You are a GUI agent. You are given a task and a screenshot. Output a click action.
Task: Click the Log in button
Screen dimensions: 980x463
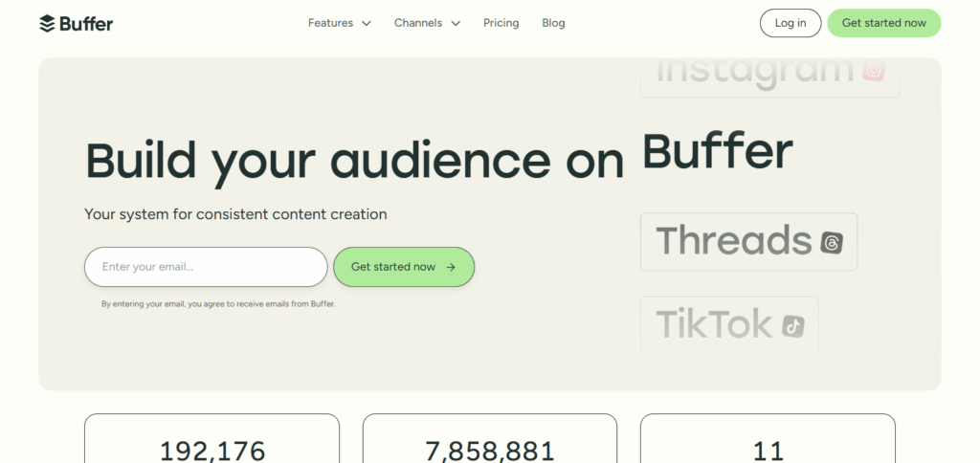[791, 23]
